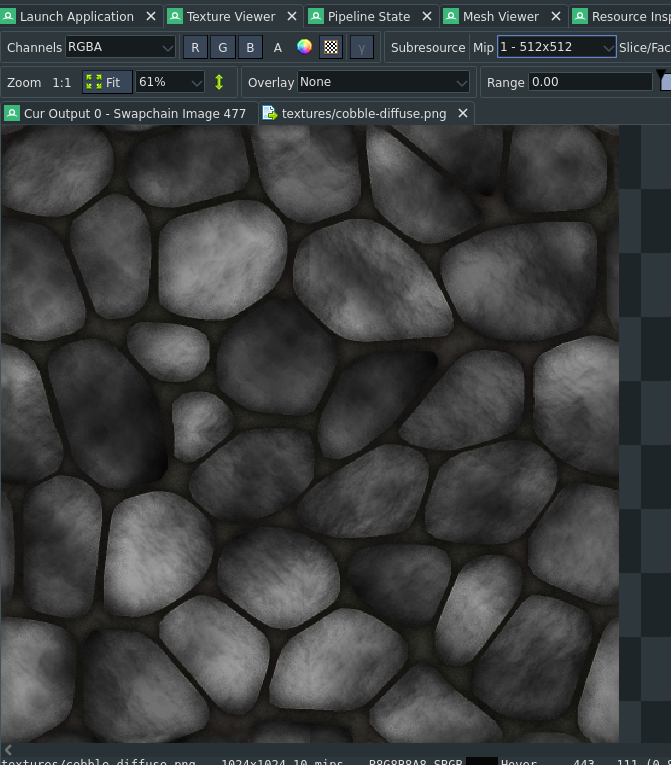The height and width of the screenshot is (765, 671).
Task: Toggle the green channel G button
Action: click(223, 48)
